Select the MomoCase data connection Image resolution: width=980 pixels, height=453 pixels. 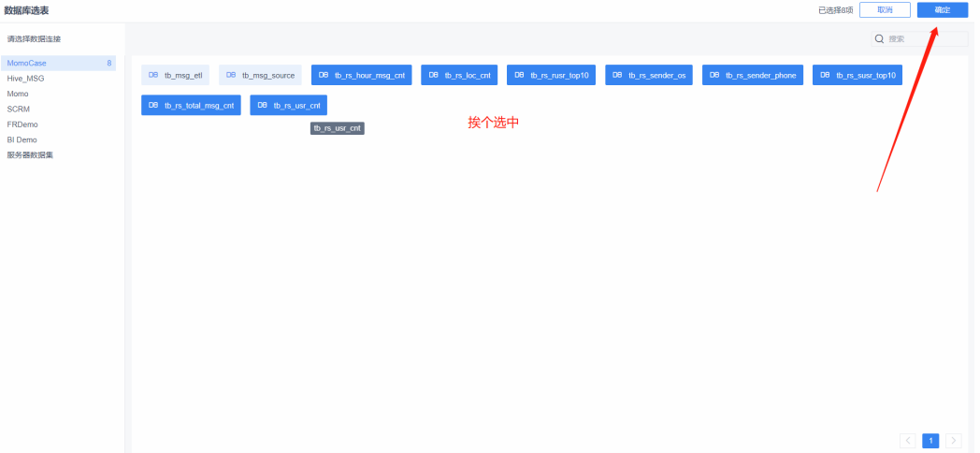click(58, 64)
